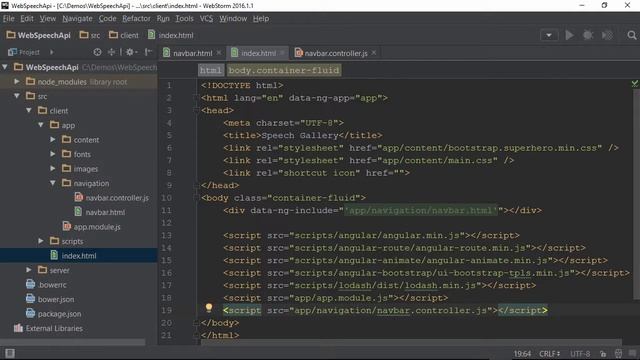Screen dimensions: 640x360
Task: Collapse the client folder arrow
Action: (29, 111)
